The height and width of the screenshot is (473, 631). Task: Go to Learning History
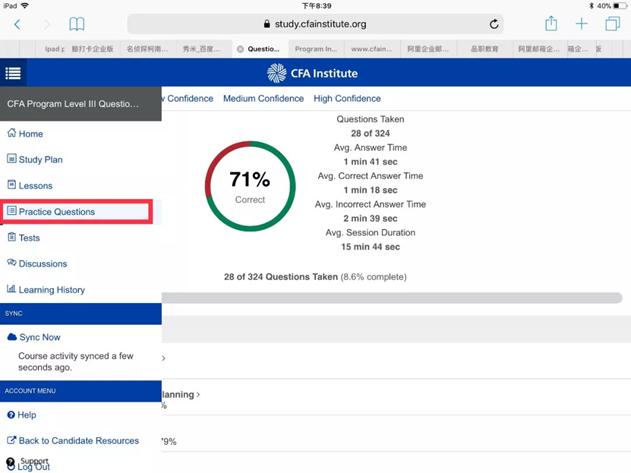coord(51,290)
